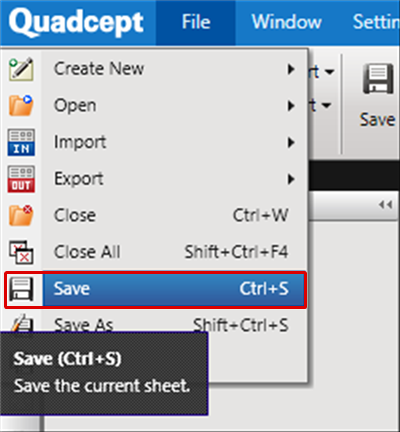This screenshot has height=432, width=400.
Task: Expand the Export submenu arrow
Action: [291, 179]
